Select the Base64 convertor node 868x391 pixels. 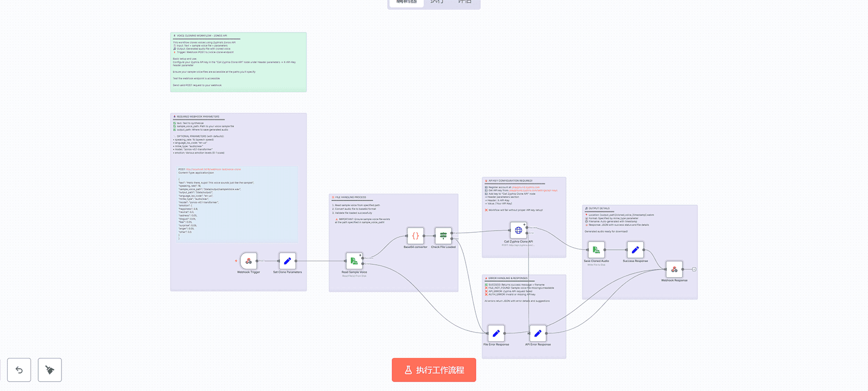pos(415,236)
